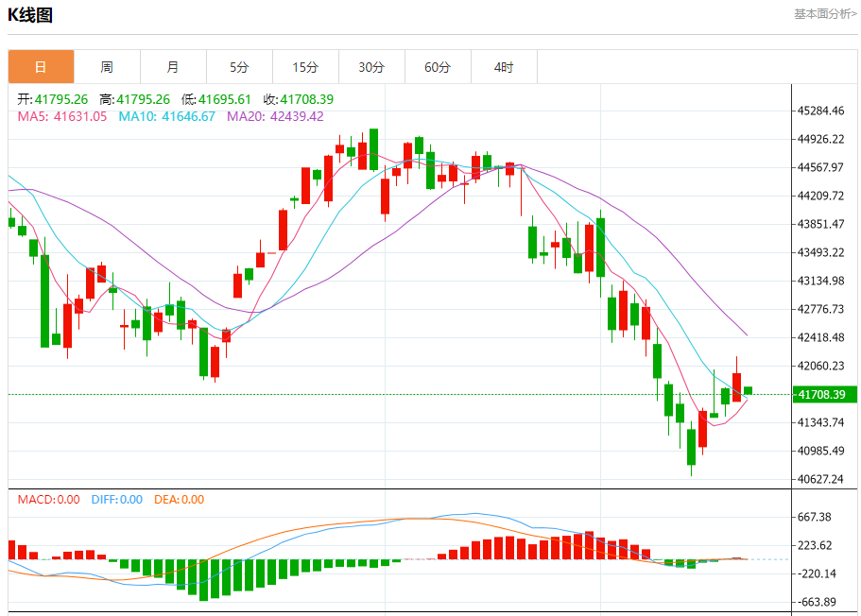Open the 5分 interval tab
The height and width of the screenshot is (616, 861).
(239, 67)
